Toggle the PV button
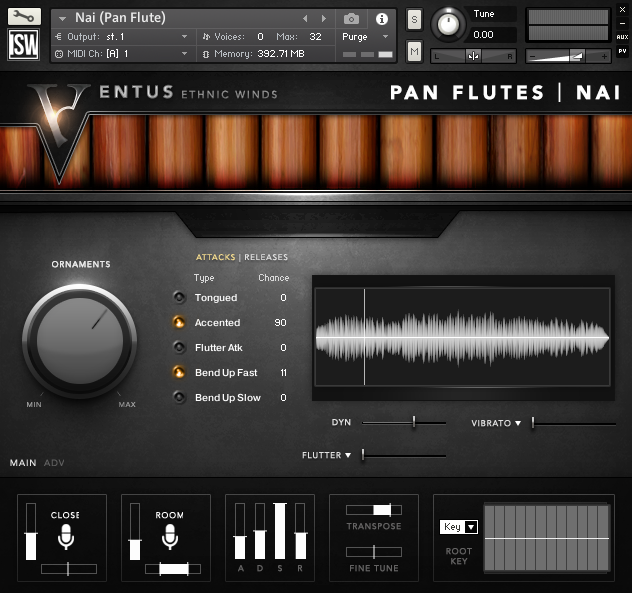The image size is (632, 593). 622,51
